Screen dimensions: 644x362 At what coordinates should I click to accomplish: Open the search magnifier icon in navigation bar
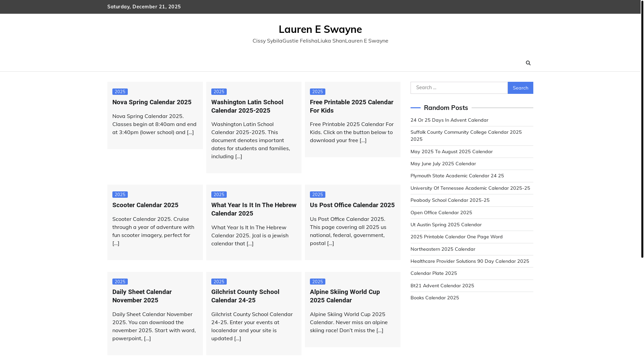(528, 63)
